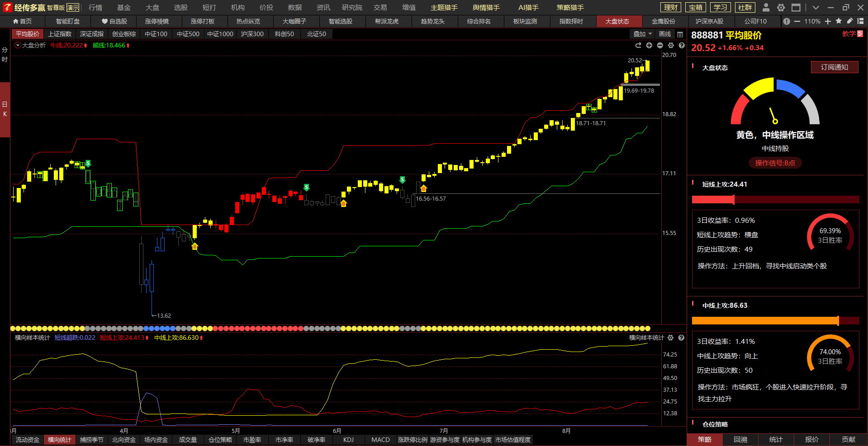The height and width of the screenshot is (446, 868).
Task: Open the main chart help question icon
Action: point(682,45)
